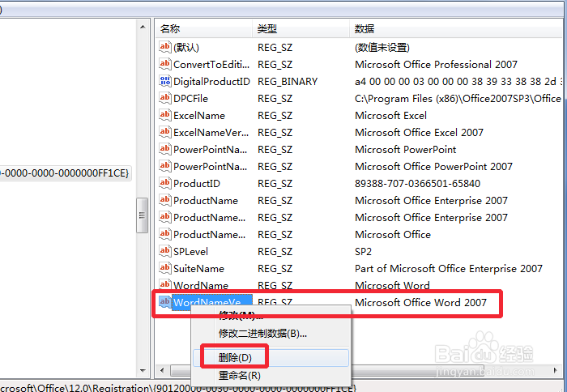Select the ExcelName value name
This screenshot has height=392, width=567.
pos(199,115)
